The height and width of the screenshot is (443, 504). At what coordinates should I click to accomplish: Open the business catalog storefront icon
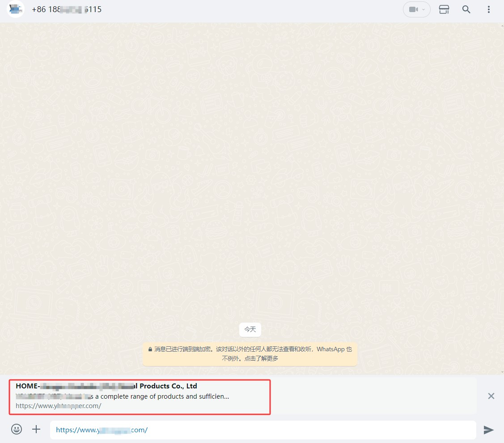(444, 9)
